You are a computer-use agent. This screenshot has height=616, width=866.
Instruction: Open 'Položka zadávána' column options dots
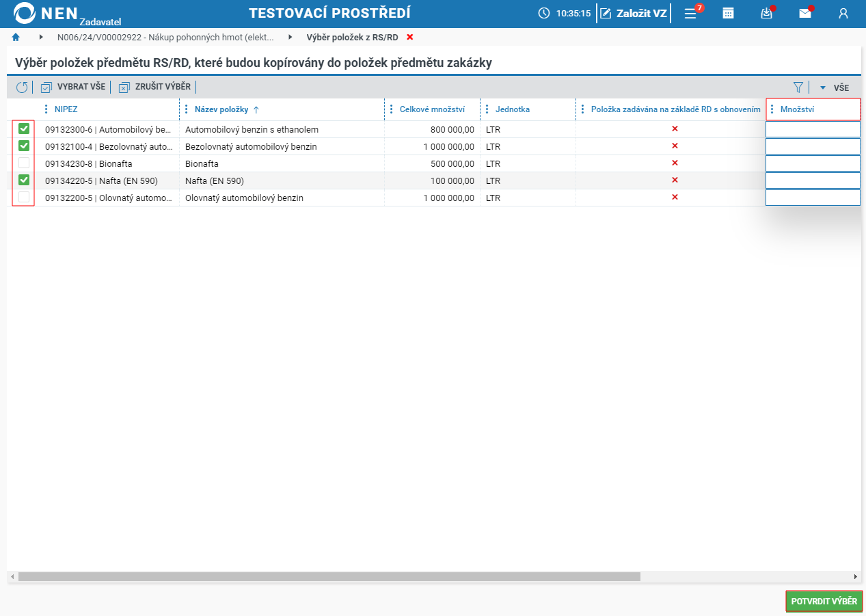tap(583, 109)
